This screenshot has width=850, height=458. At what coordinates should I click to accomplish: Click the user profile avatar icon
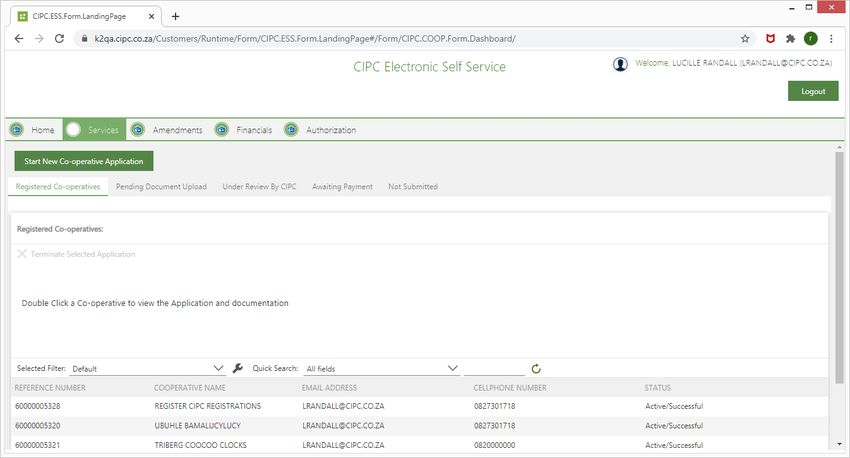(x=620, y=64)
